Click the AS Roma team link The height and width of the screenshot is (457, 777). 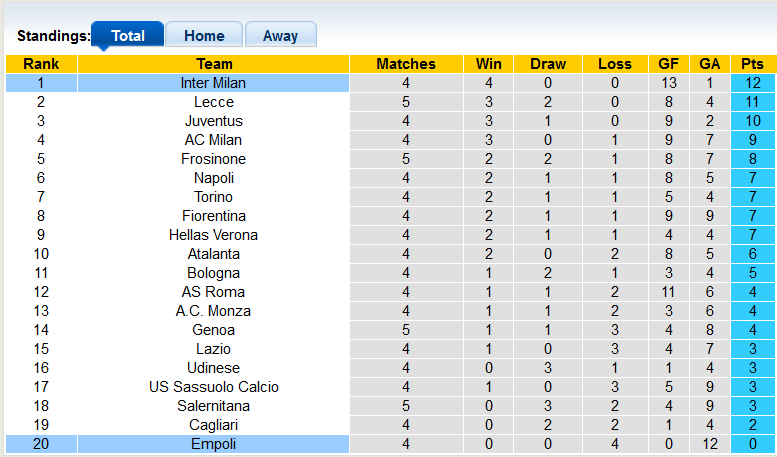click(x=213, y=292)
